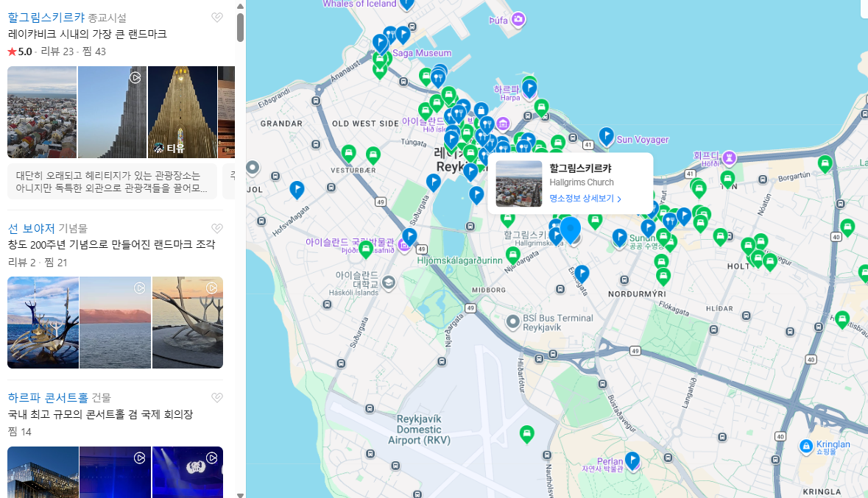View the Harpa building exterior photo

click(43, 472)
